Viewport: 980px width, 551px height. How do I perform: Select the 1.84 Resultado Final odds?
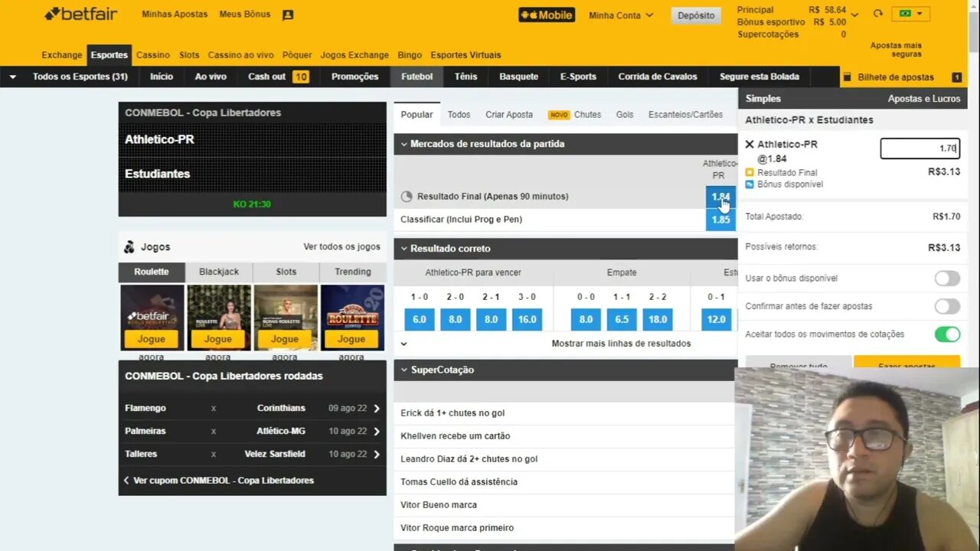720,197
